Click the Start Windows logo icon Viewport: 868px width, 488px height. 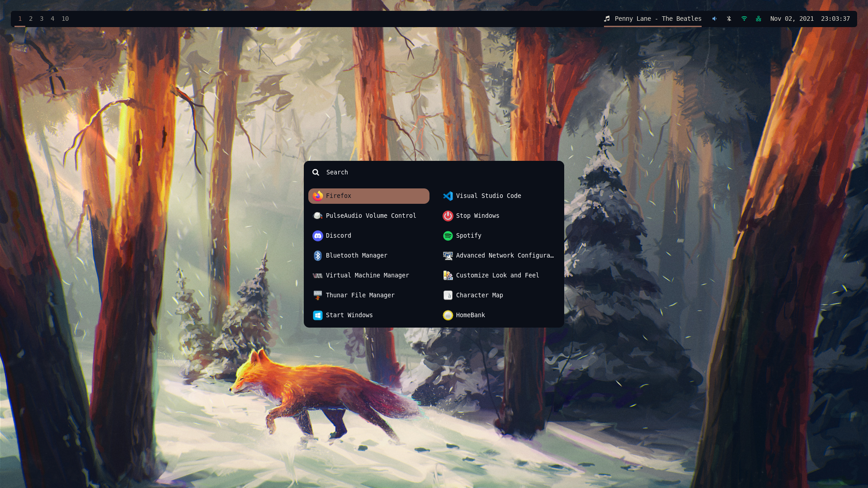(318, 315)
